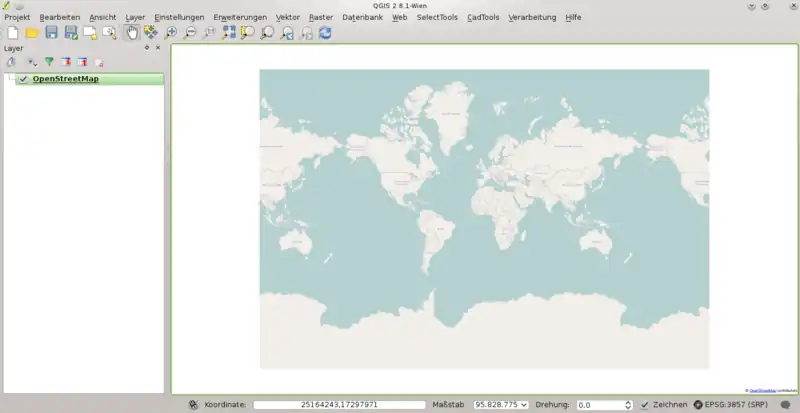Image resolution: width=800 pixels, height=413 pixels.
Task: Open the CadTools menu
Action: [483, 17]
